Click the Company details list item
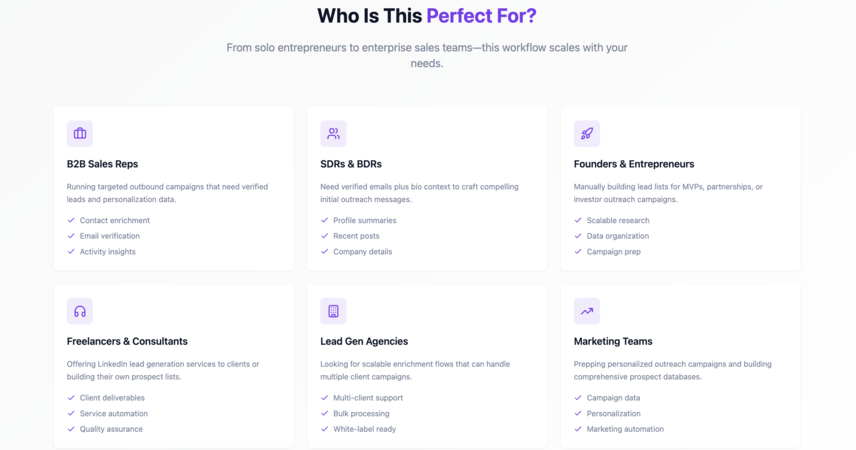Image resolution: width=856 pixels, height=450 pixels. pos(362,252)
